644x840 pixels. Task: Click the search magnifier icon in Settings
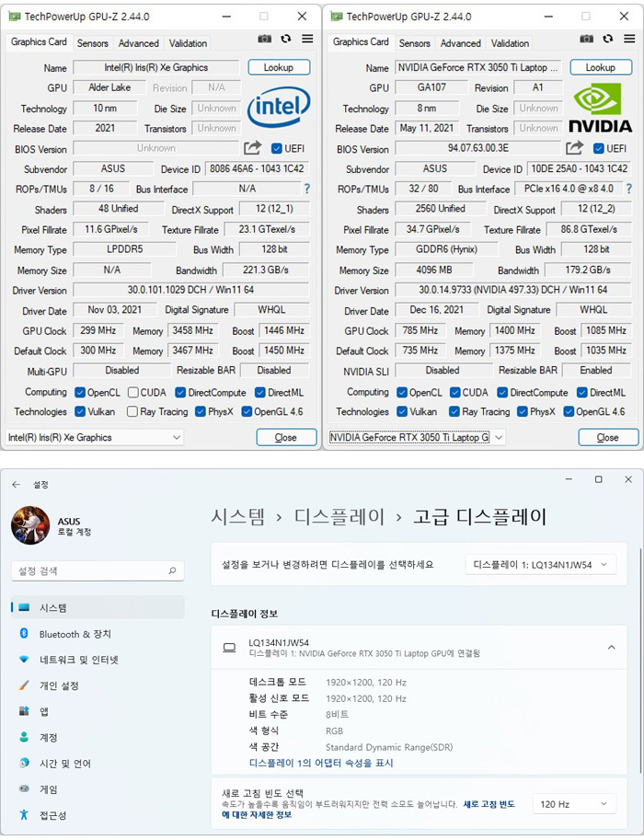click(173, 570)
